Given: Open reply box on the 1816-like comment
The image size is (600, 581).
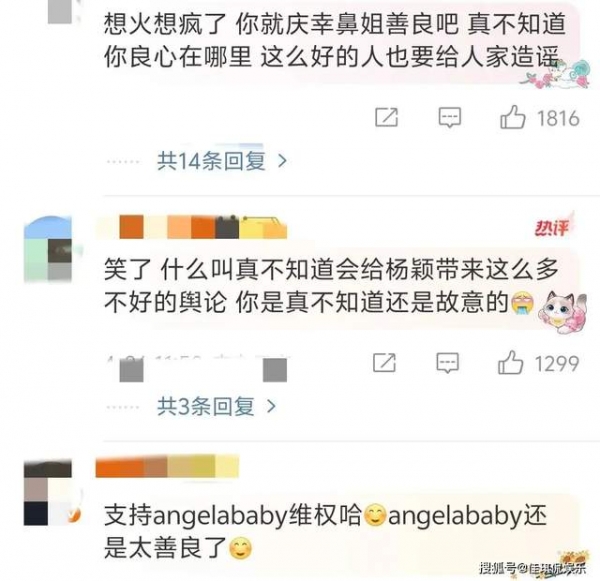Looking at the screenshot, I should (x=449, y=117).
